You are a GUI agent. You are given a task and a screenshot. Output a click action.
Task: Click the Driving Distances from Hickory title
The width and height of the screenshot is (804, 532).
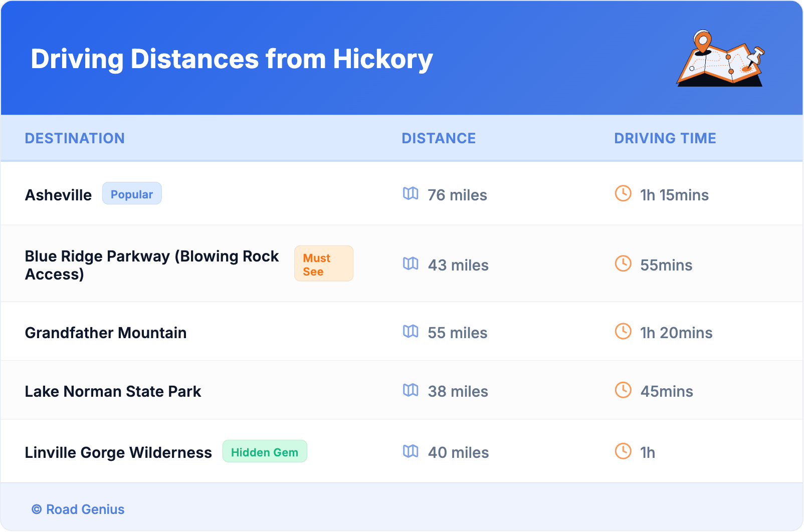click(232, 59)
